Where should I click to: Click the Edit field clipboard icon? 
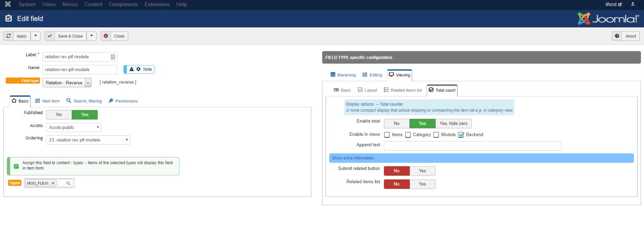click(x=8, y=18)
